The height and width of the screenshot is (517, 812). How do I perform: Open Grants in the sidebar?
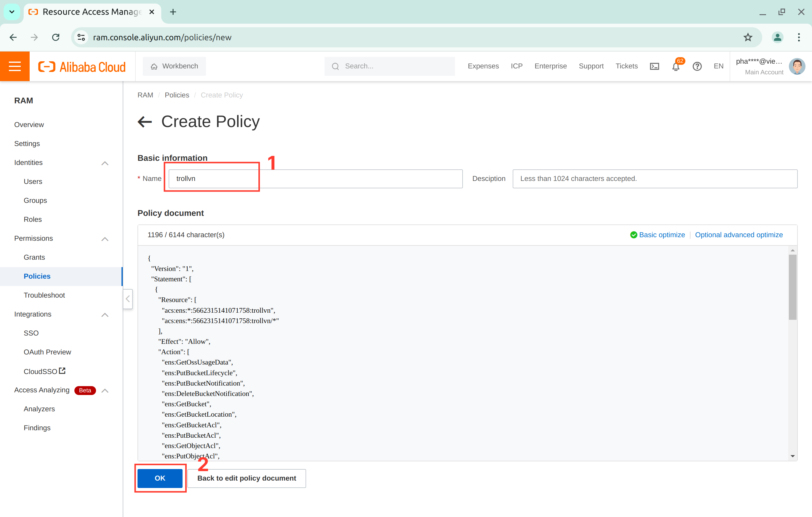(x=34, y=257)
